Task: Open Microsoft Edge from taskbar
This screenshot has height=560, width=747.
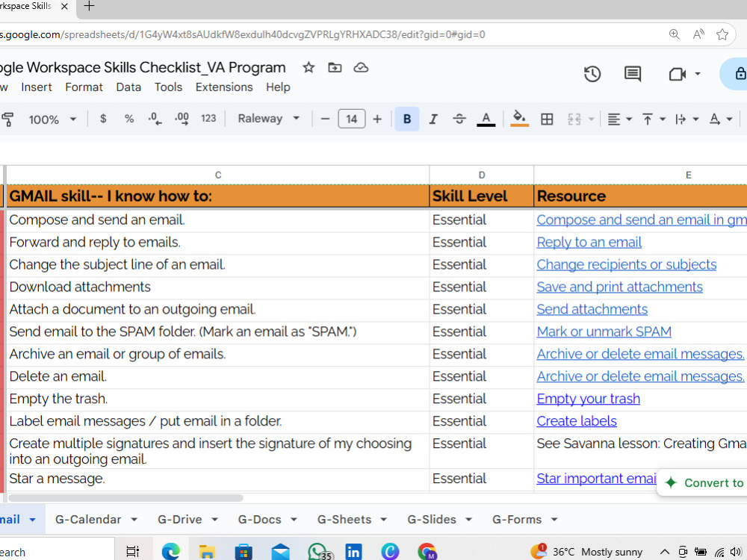Action: tap(170, 552)
